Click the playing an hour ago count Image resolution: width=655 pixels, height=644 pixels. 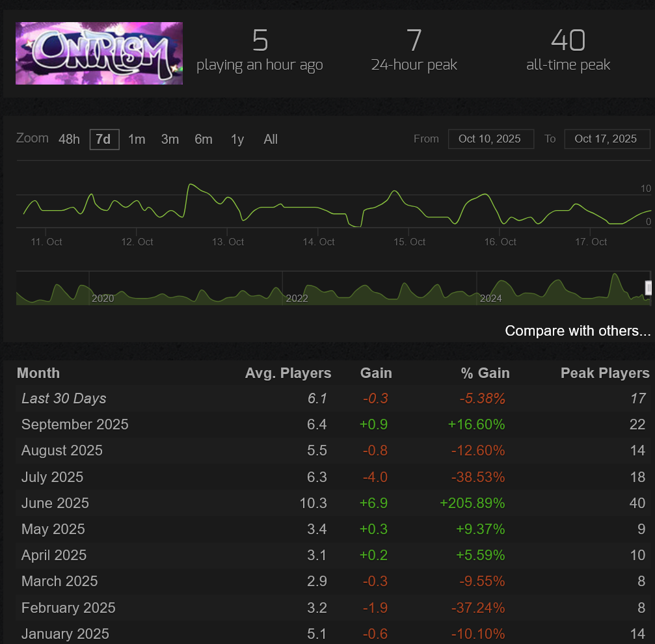coord(260,40)
